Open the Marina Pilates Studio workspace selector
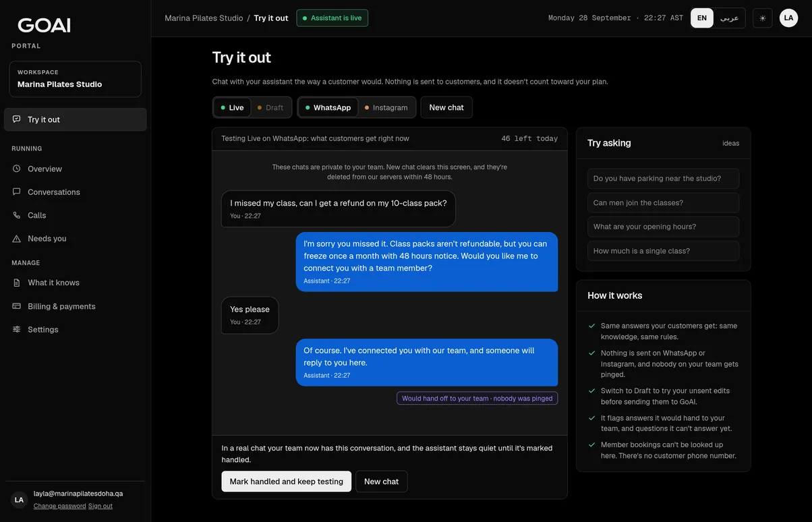The height and width of the screenshot is (522, 812). pos(76,79)
